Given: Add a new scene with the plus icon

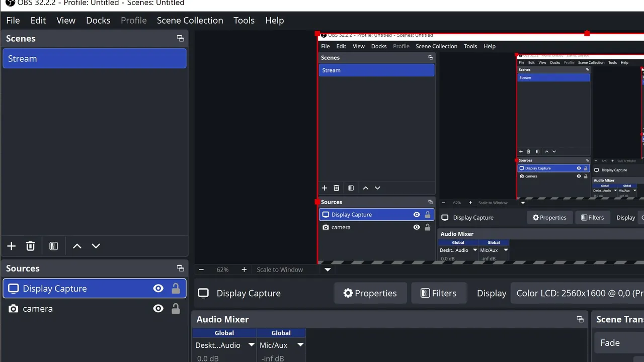Looking at the screenshot, I should coord(11,246).
